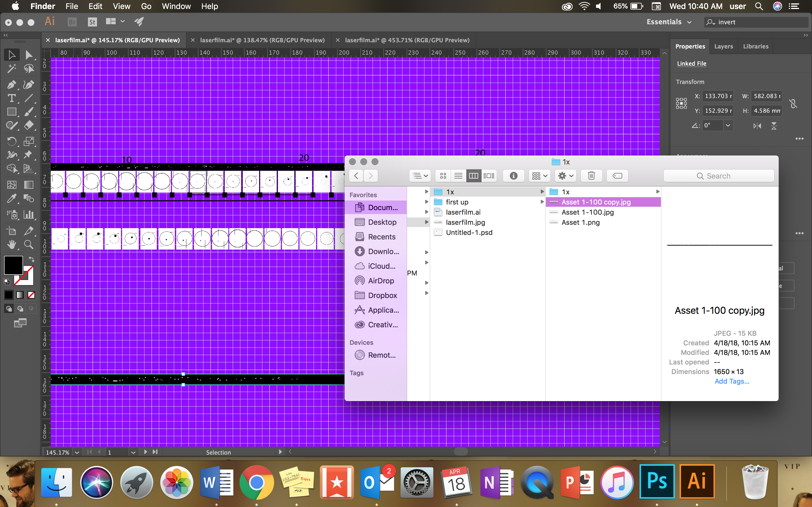Pick the Direct Selection tool
The height and width of the screenshot is (507, 812).
coord(30,55)
